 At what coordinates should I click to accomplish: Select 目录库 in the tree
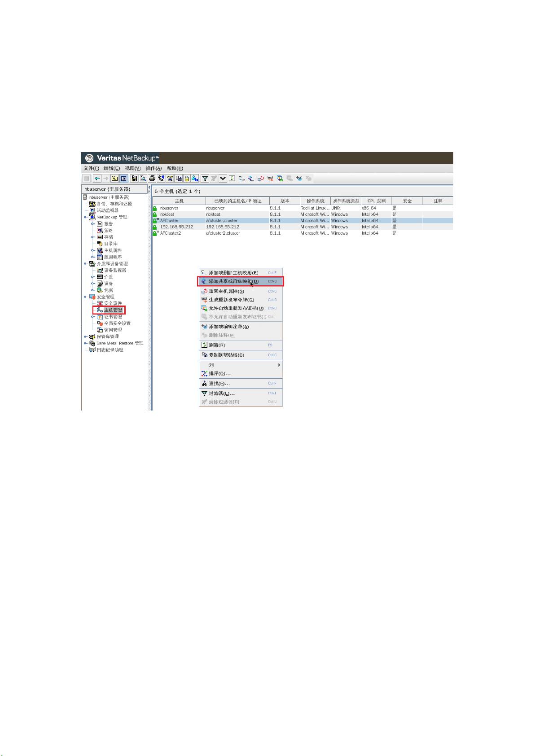click(x=111, y=244)
